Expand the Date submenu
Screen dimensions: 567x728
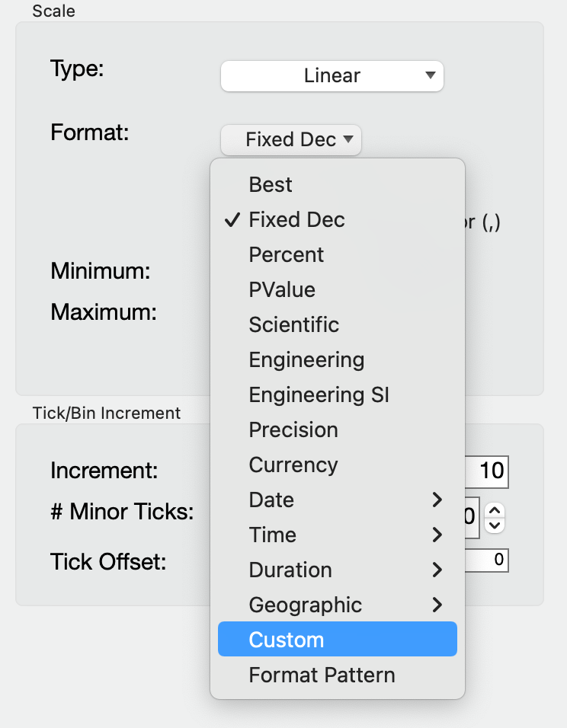271,500
